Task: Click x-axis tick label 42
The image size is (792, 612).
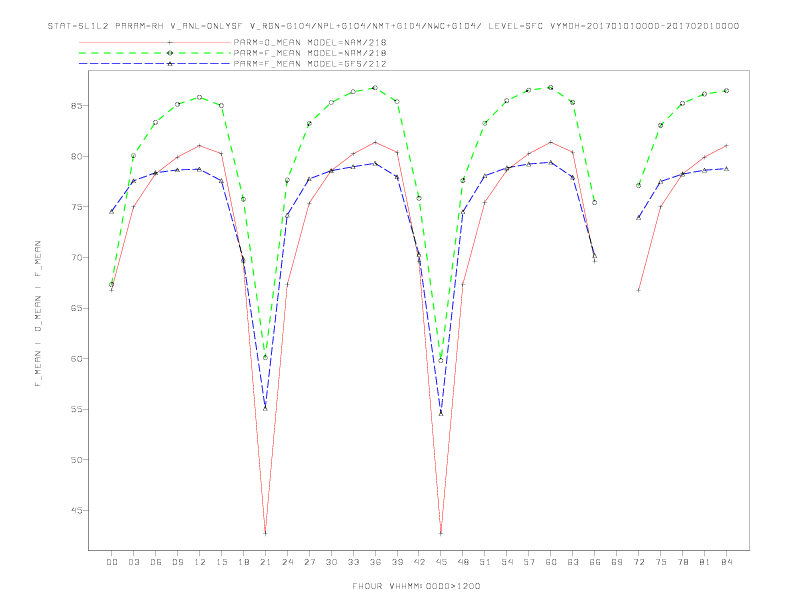Action: point(419,562)
